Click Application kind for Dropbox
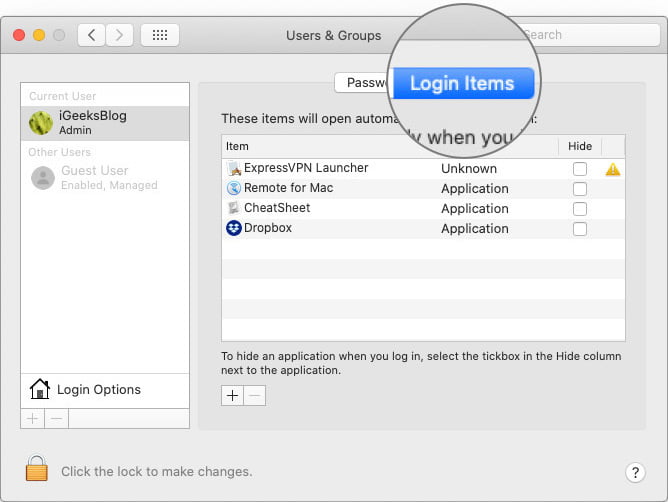The width and height of the screenshot is (668, 502). click(x=475, y=229)
